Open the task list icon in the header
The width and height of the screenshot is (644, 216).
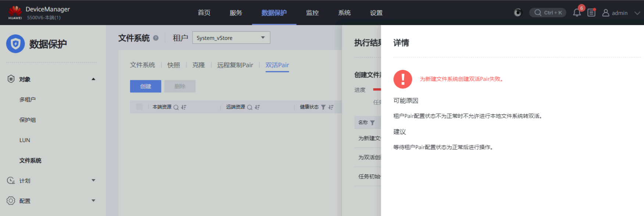click(591, 13)
